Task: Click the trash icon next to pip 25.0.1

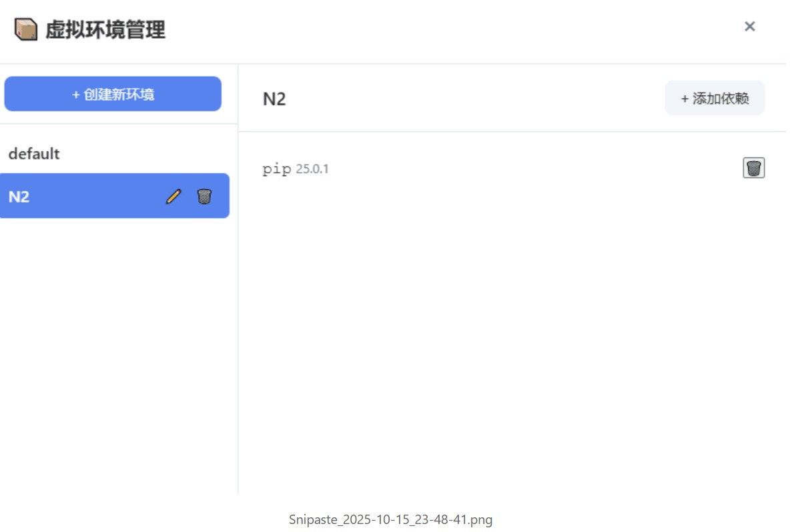Action: 753,168
